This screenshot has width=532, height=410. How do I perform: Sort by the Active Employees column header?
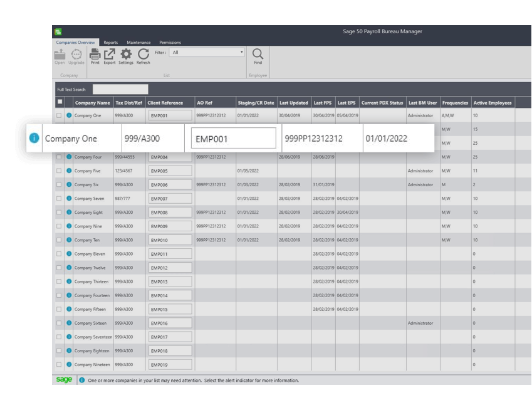click(x=492, y=103)
